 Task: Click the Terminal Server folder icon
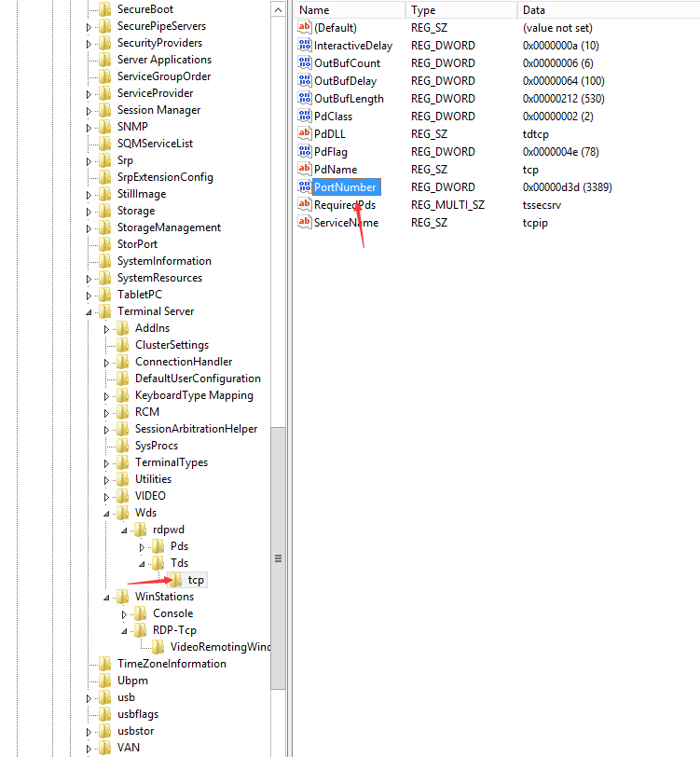click(104, 311)
